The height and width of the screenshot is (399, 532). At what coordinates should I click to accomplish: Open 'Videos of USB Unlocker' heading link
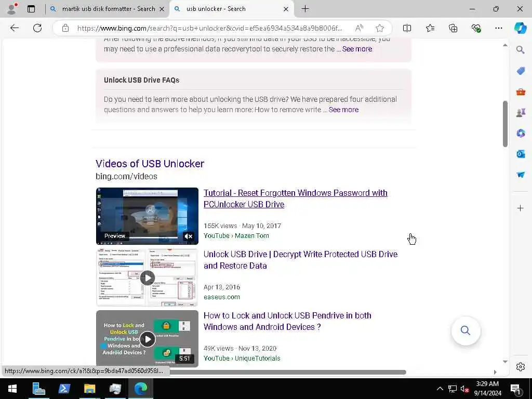[x=150, y=164]
